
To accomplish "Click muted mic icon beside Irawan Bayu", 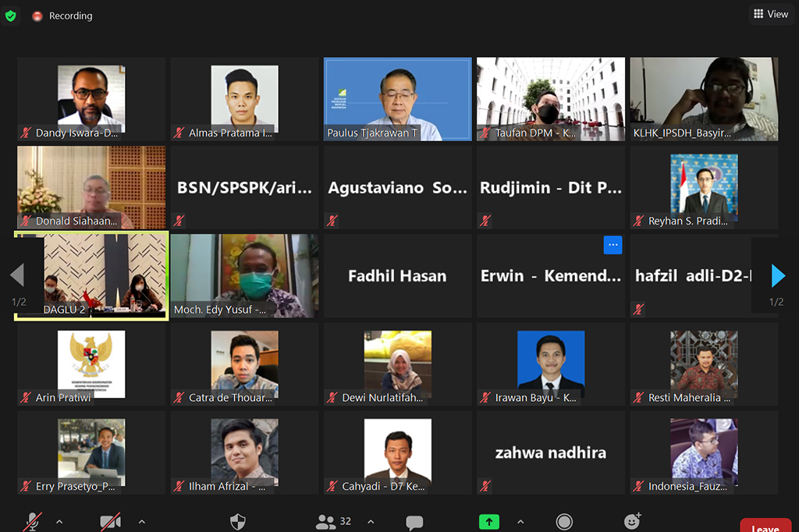I will pos(485,398).
